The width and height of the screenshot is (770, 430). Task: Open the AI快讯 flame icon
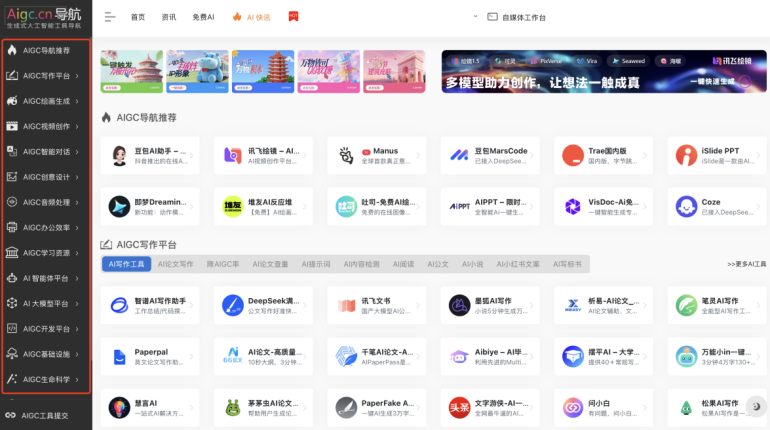(x=237, y=17)
